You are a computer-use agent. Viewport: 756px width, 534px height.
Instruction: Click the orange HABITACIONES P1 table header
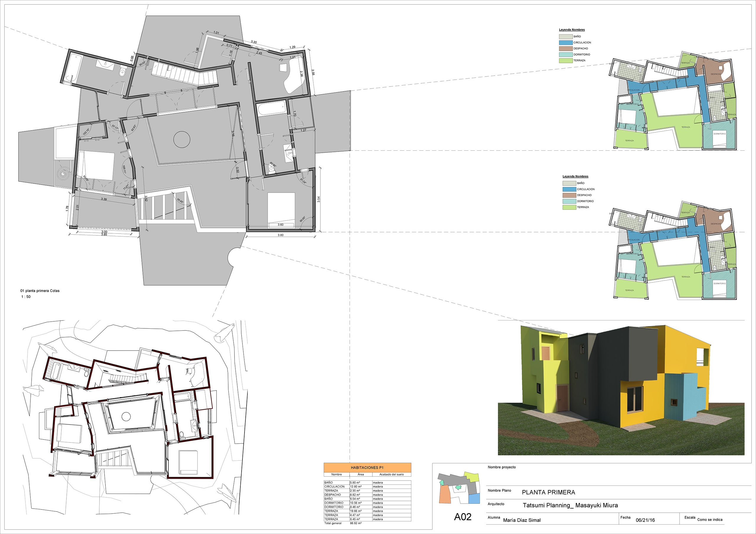(x=367, y=468)
